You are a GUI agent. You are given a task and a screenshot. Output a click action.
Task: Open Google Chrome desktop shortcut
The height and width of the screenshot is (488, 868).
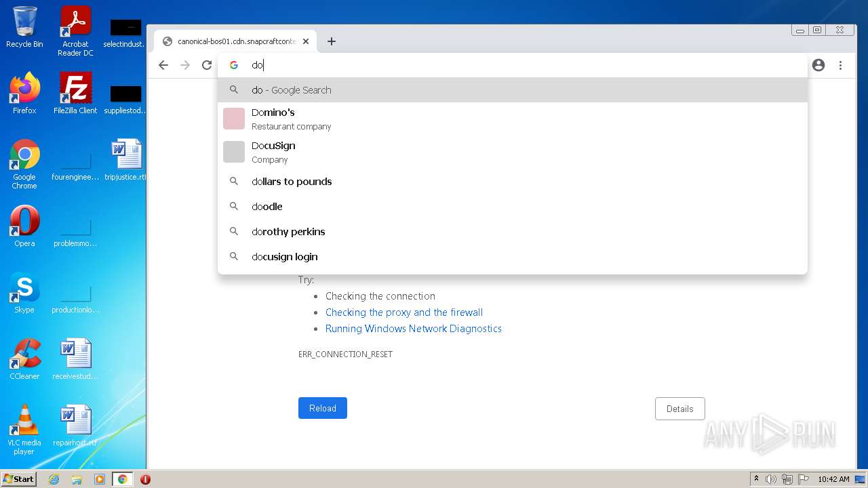tap(24, 164)
